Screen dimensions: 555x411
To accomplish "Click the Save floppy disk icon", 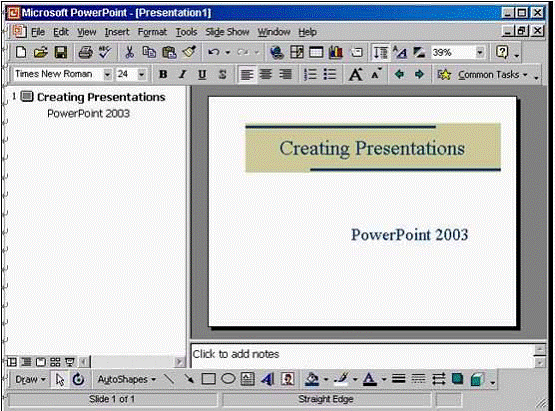I will 61,52.
